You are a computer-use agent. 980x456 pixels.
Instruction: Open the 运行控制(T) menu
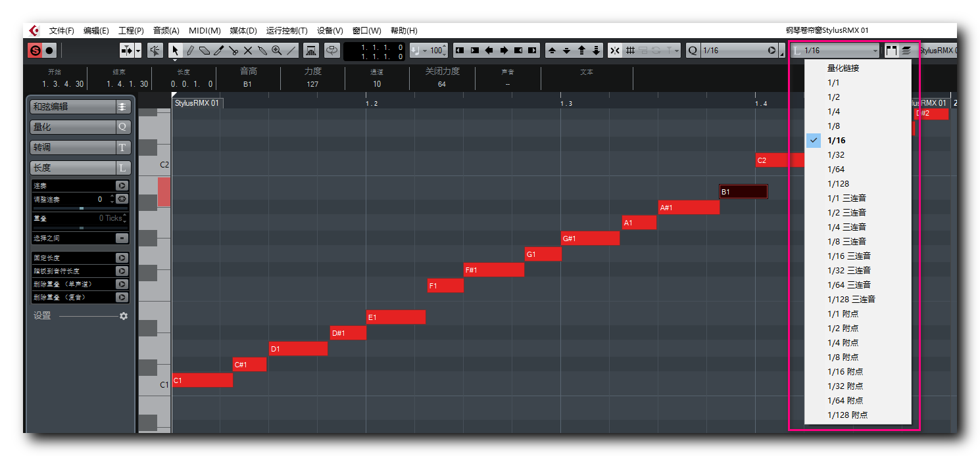[x=287, y=31]
